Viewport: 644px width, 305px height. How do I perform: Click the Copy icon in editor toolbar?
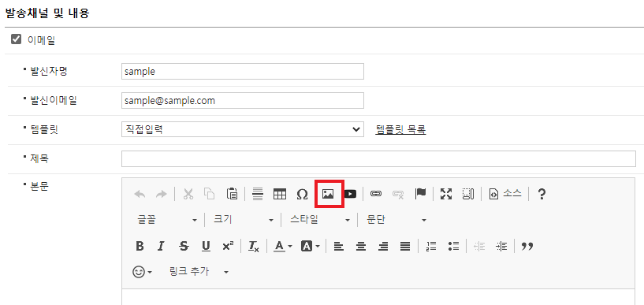[x=210, y=194]
